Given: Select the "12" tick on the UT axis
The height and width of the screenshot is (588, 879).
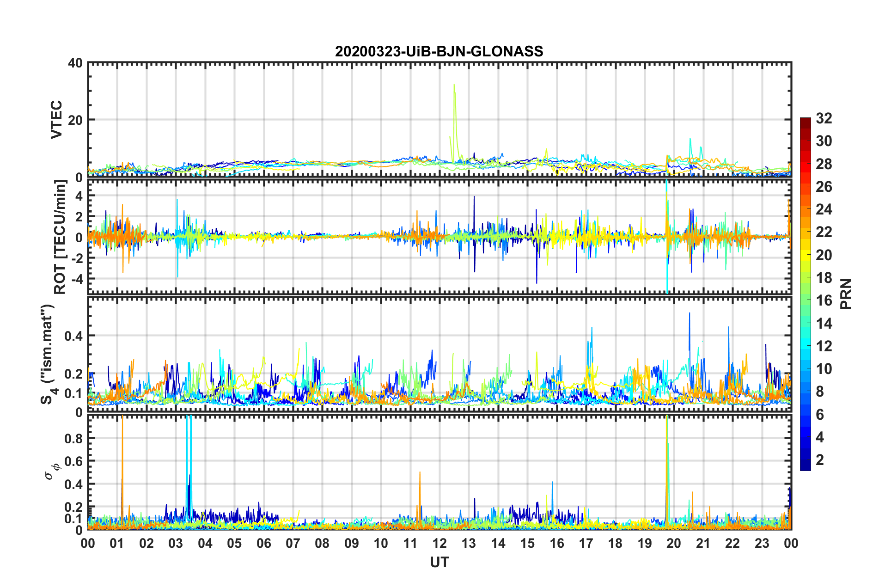Looking at the screenshot, I should 439,543.
